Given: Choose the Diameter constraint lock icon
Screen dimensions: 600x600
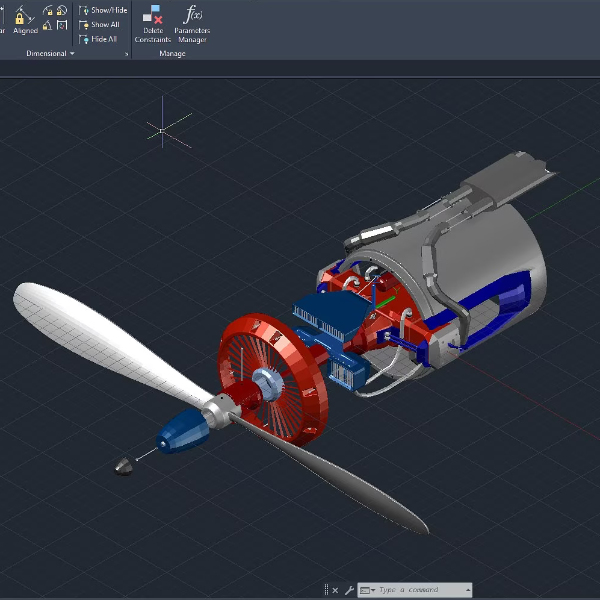Looking at the screenshot, I should pos(62,10).
